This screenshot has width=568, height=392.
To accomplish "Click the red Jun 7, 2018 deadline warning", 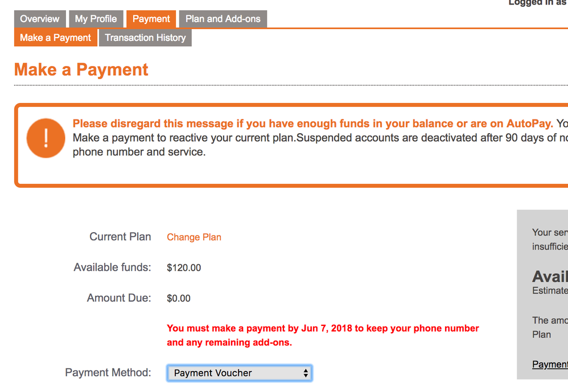I will click(x=323, y=335).
